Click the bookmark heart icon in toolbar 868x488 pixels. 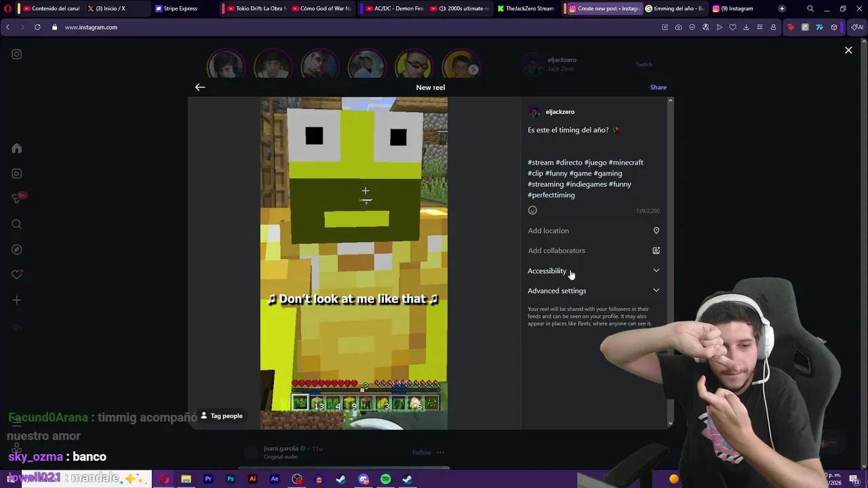[732, 27]
